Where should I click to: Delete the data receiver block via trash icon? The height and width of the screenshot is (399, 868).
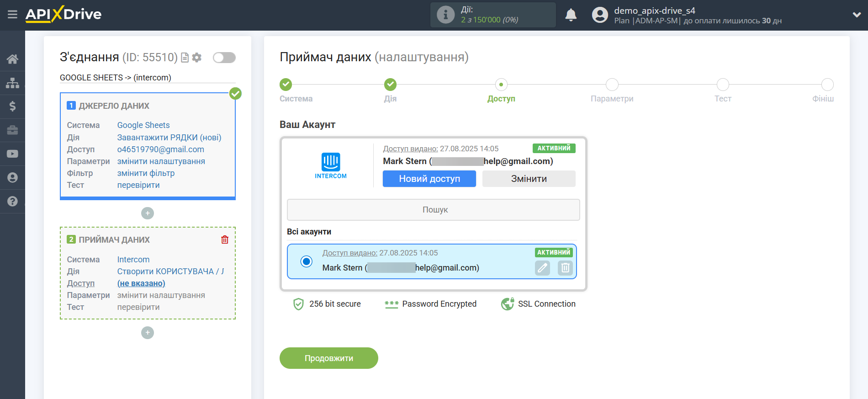[225, 240]
